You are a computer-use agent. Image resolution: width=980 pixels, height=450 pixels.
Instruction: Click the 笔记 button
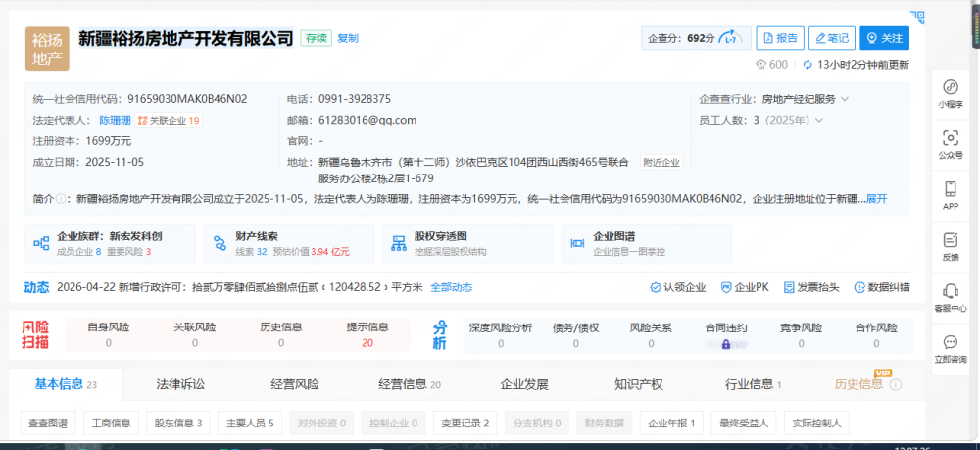click(x=832, y=38)
